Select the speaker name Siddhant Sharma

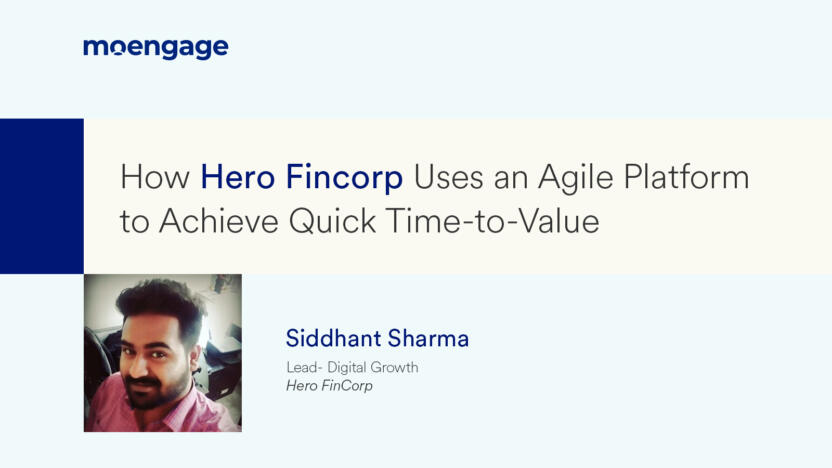[x=377, y=339]
